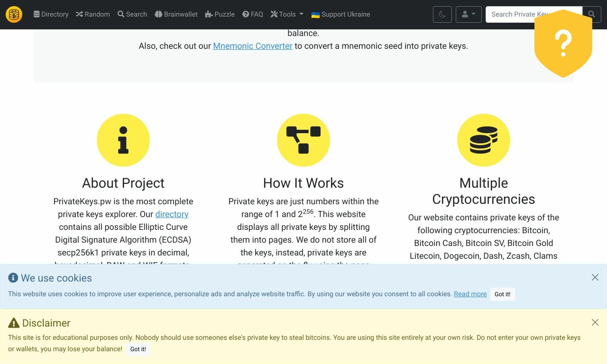Open the Puzzle page
The width and height of the screenshot is (607, 364).
(220, 14)
